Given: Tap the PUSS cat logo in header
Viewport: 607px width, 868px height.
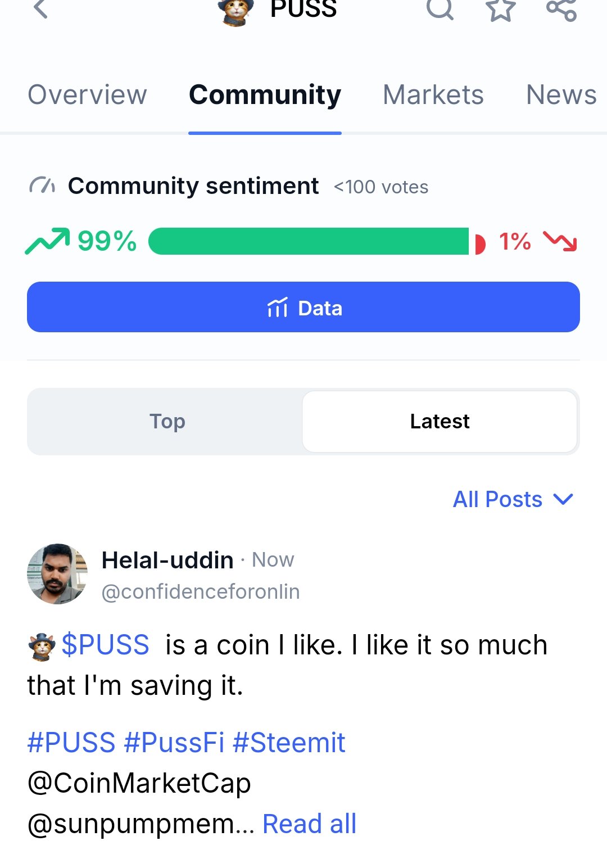Looking at the screenshot, I should 235,11.
